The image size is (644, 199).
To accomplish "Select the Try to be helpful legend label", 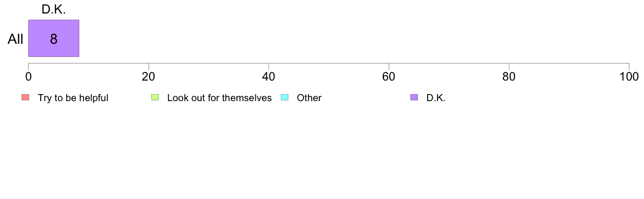I will click(x=73, y=98).
